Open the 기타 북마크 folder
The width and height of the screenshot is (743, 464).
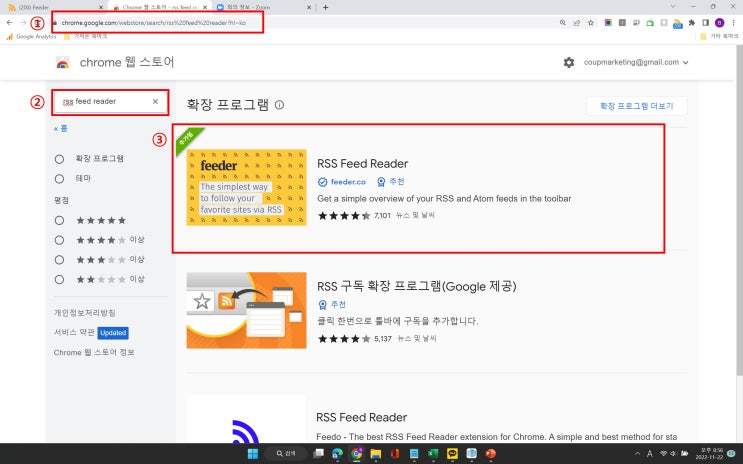pyautogui.click(x=719, y=36)
